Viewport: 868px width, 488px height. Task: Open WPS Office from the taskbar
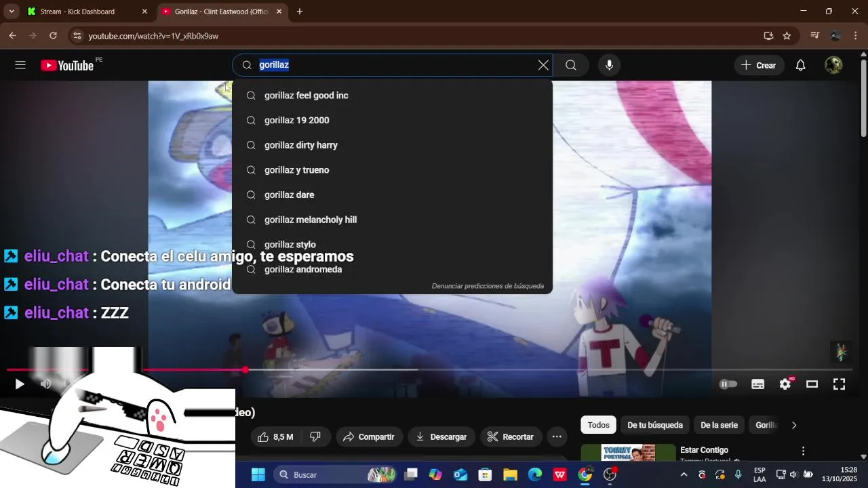[x=560, y=475]
